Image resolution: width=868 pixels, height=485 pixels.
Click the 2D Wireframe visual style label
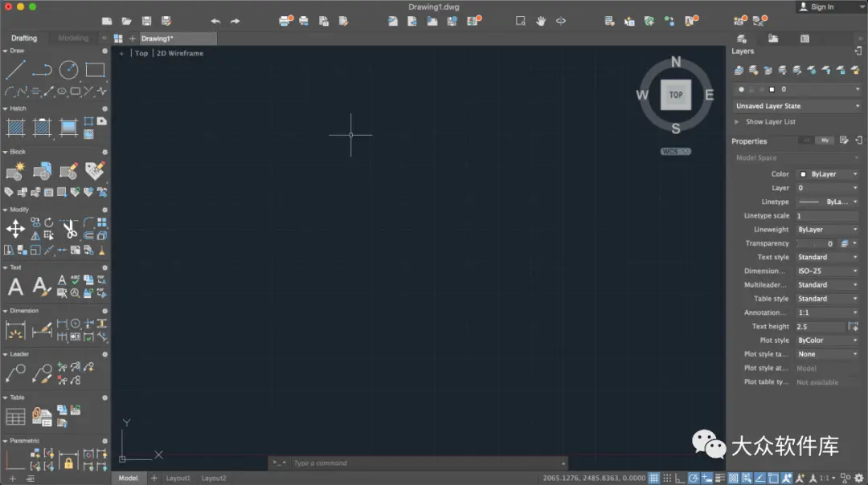[180, 53]
